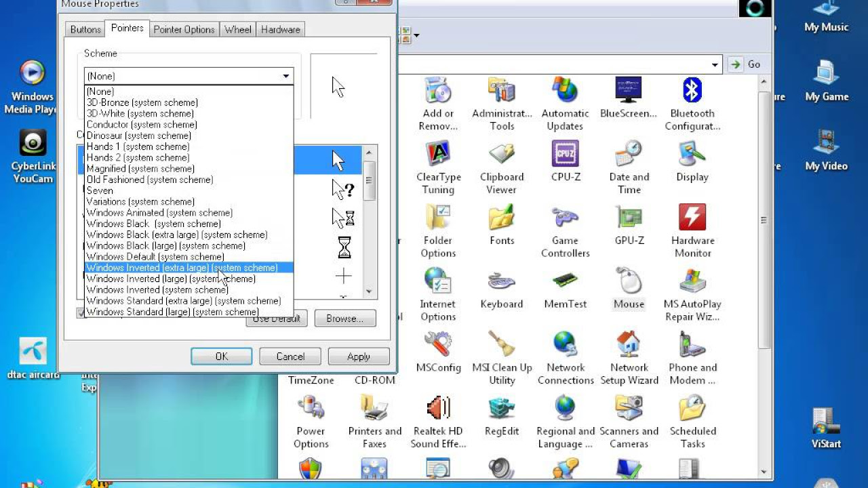Viewport: 868px width, 488px height.
Task: Open RegEdit icon
Action: tap(502, 408)
